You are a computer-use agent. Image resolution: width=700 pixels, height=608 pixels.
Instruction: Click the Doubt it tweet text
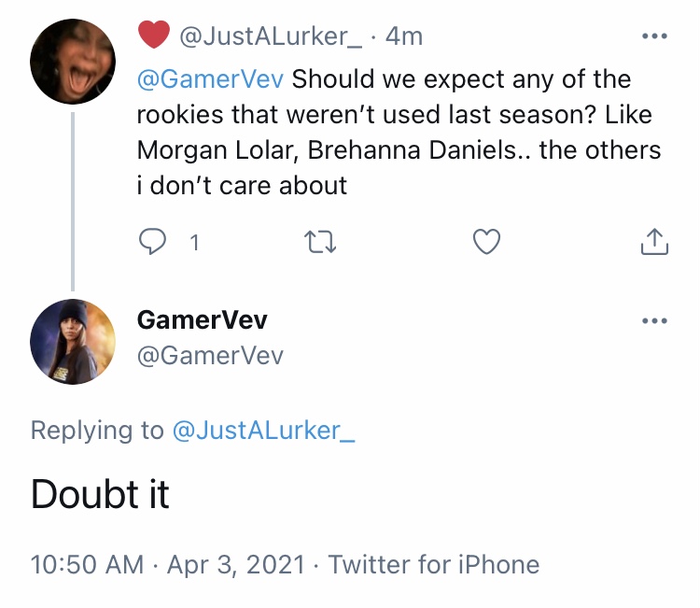click(x=100, y=495)
